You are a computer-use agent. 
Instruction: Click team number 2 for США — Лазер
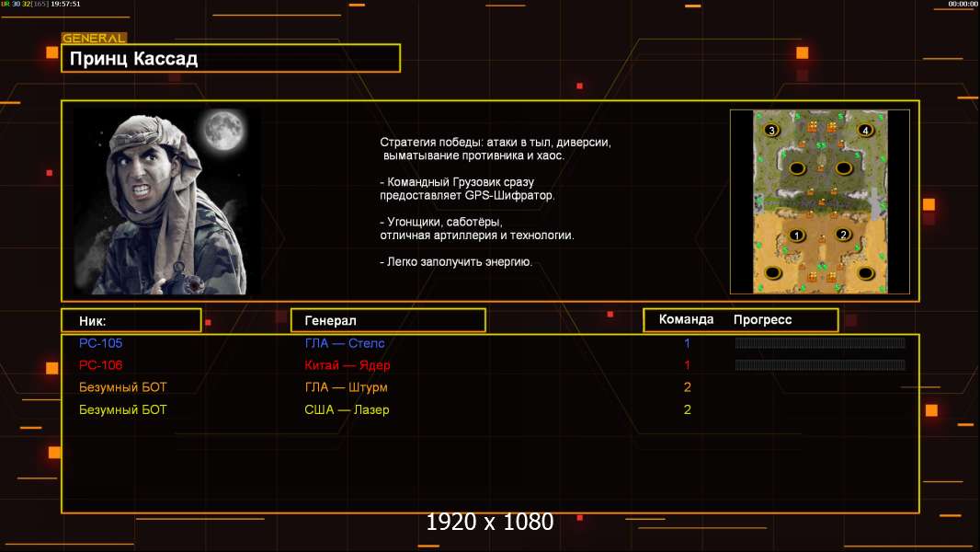coord(688,410)
